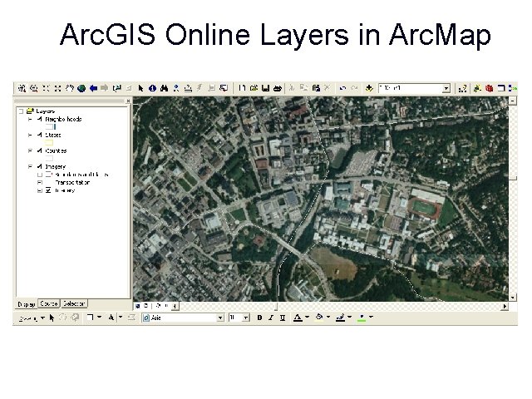Print the map

[278, 88]
